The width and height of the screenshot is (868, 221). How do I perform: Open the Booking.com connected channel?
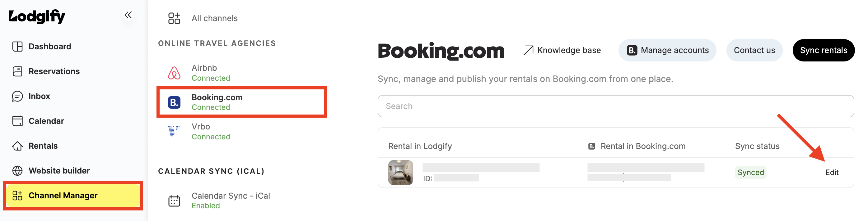click(242, 102)
